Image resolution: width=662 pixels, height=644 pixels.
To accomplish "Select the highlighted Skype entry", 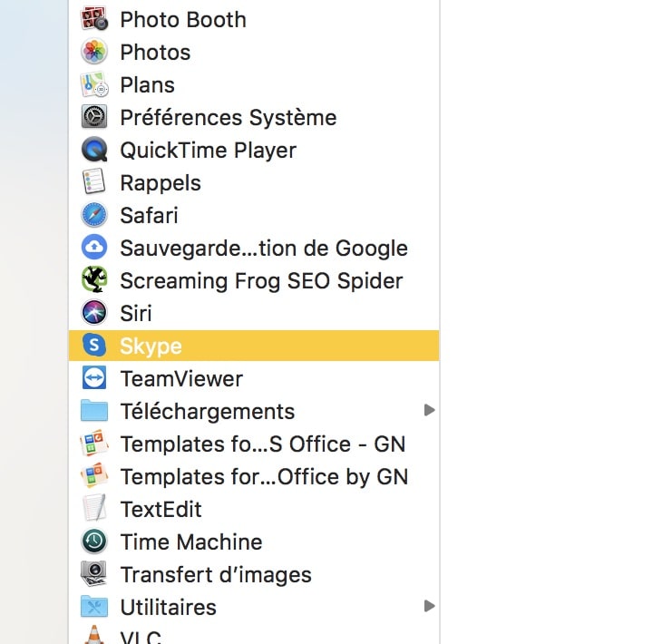I will click(x=151, y=346).
